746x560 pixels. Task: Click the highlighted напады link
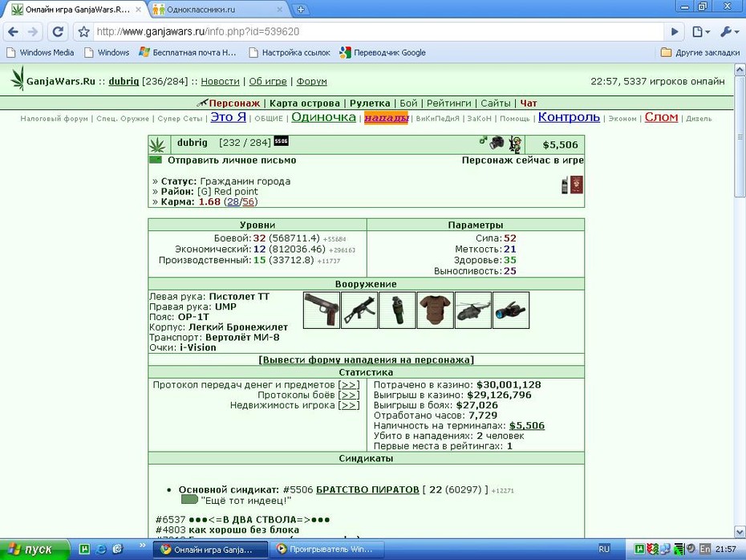point(387,117)
